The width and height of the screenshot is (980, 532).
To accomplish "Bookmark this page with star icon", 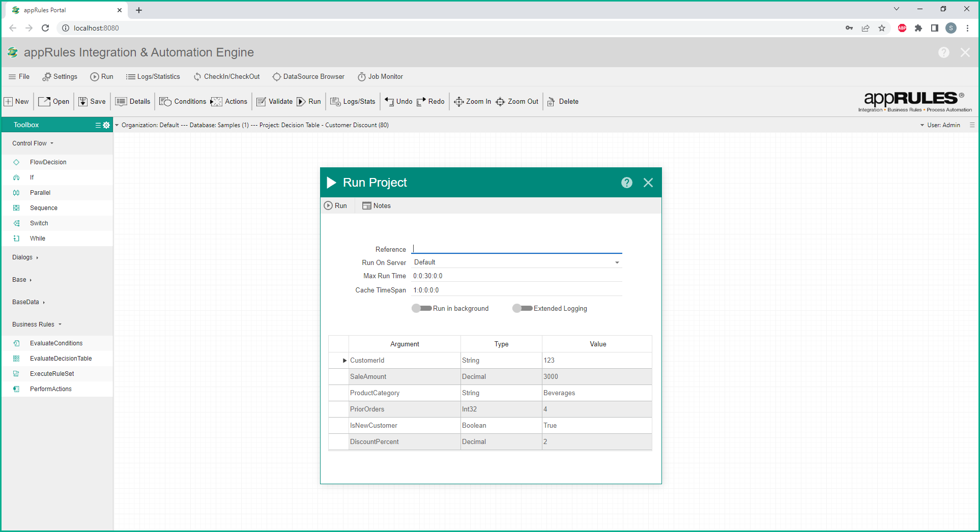I will pyautogui.click(x=882, y=28).
